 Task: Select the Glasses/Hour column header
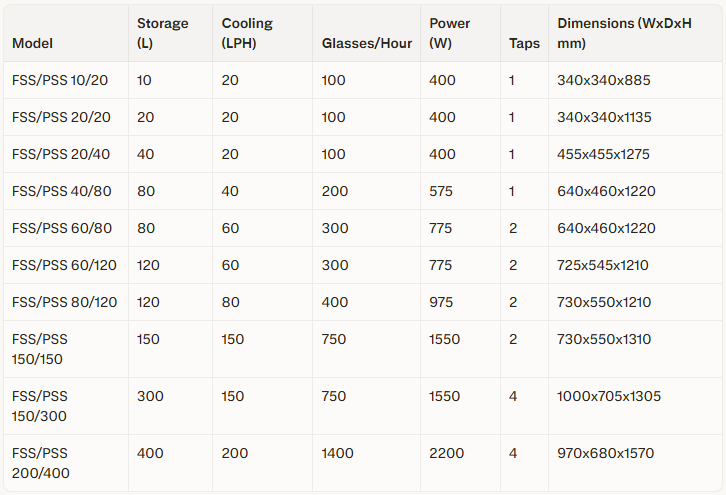(x=367, y=44)
